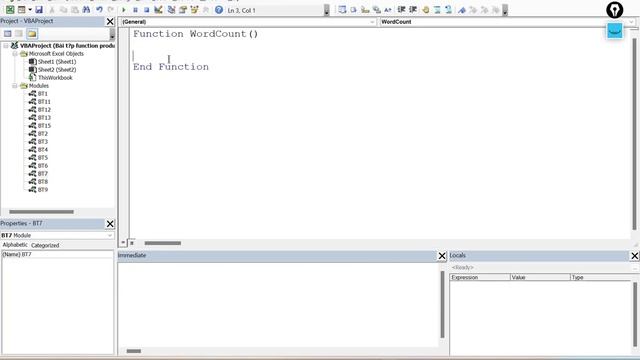Click the (Name) BT7 property field

pyautogui.click(x=57, y=254)
